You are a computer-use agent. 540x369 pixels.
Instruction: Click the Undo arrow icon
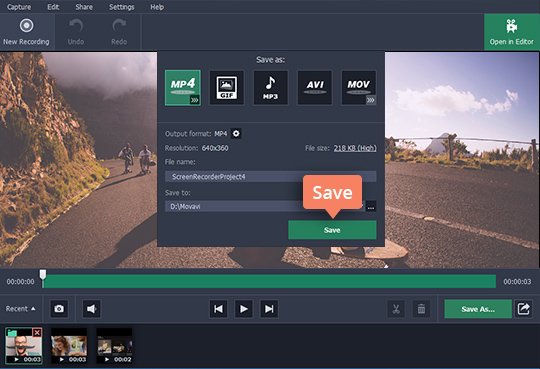[76, 26]
